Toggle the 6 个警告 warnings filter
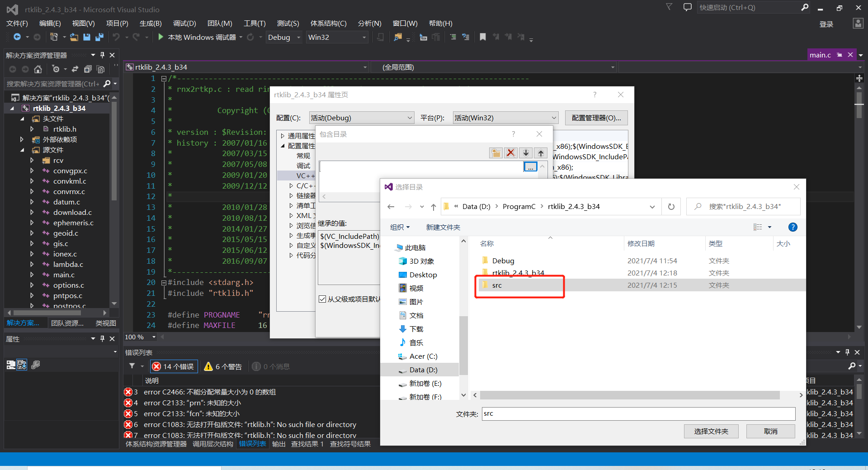Image resolution: width=868 pixels, height=470 pixels. [x=222, y=366]
